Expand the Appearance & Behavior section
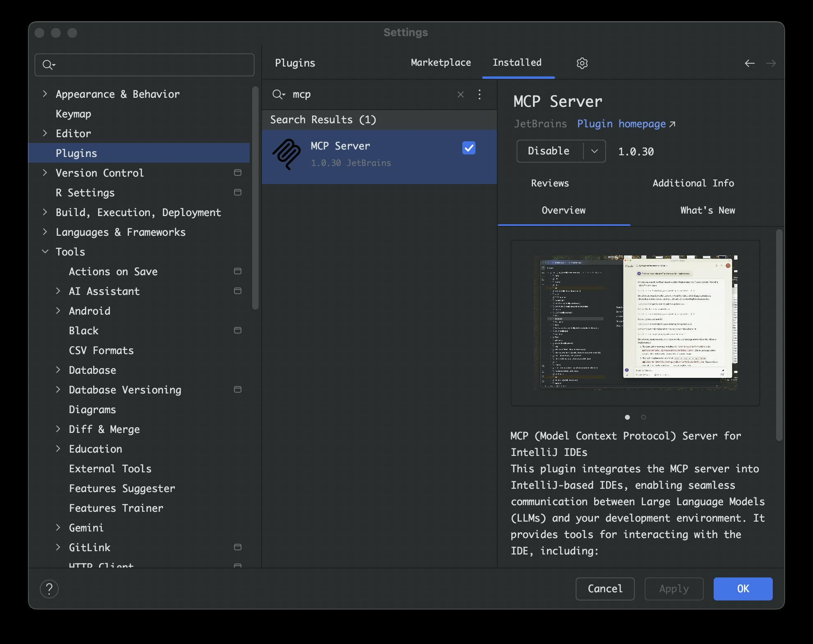The image size is (813, 644). click(45, 94)
